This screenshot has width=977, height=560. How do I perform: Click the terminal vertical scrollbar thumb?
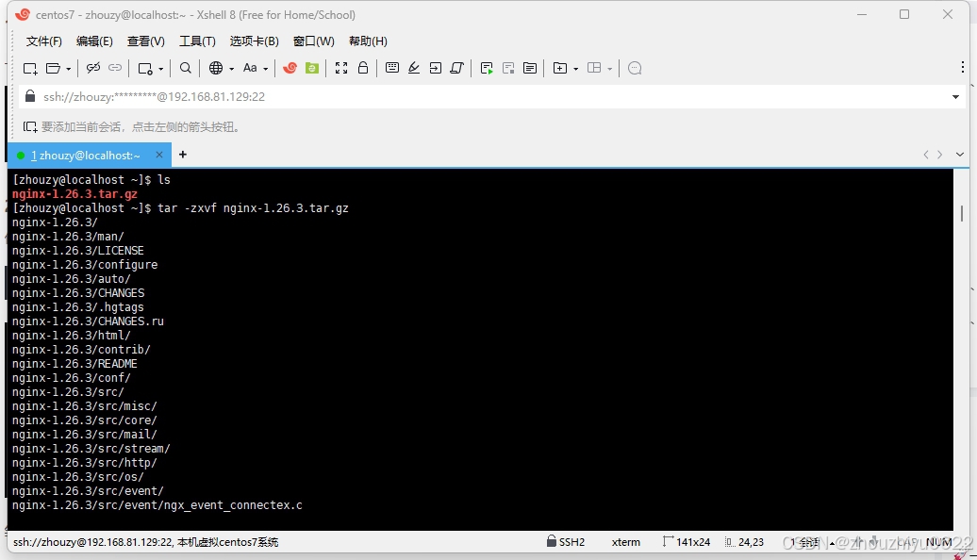(x=962, y=214)
